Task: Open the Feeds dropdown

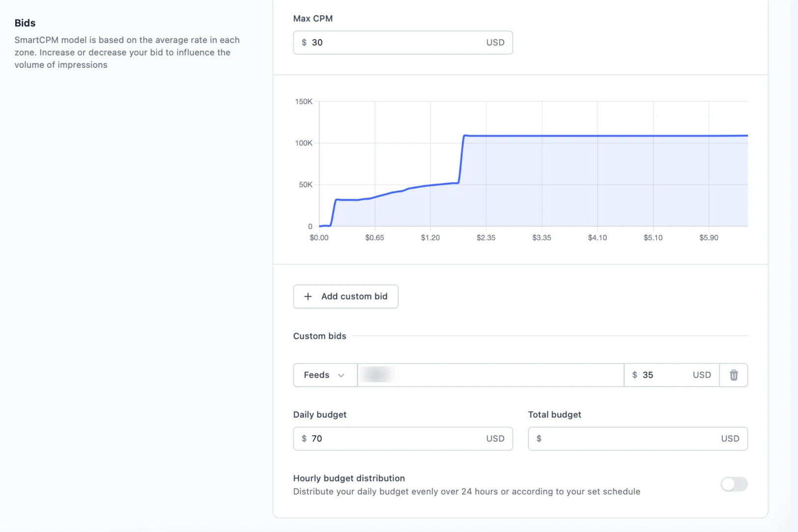Action: pyautogui.click(x=325, y=375)
